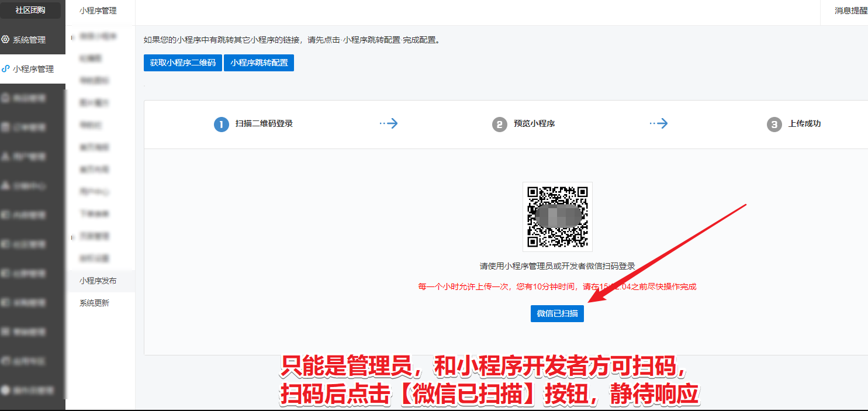Click the red upload time limit notice

(x=558, y=286)
